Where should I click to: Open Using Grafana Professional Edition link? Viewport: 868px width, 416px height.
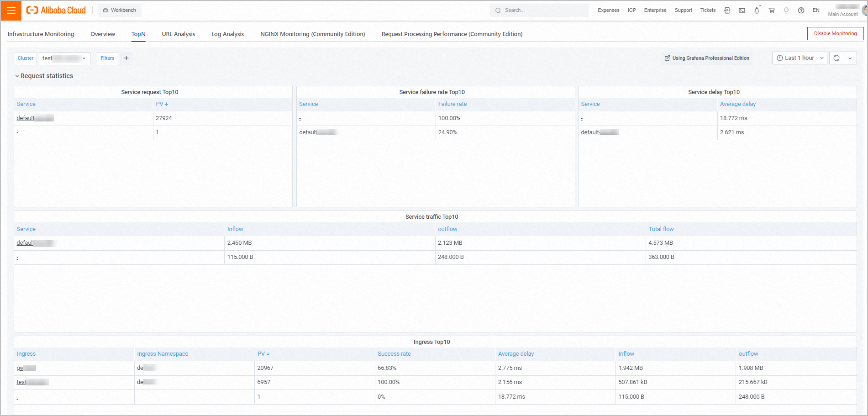(x=707, y=58)
